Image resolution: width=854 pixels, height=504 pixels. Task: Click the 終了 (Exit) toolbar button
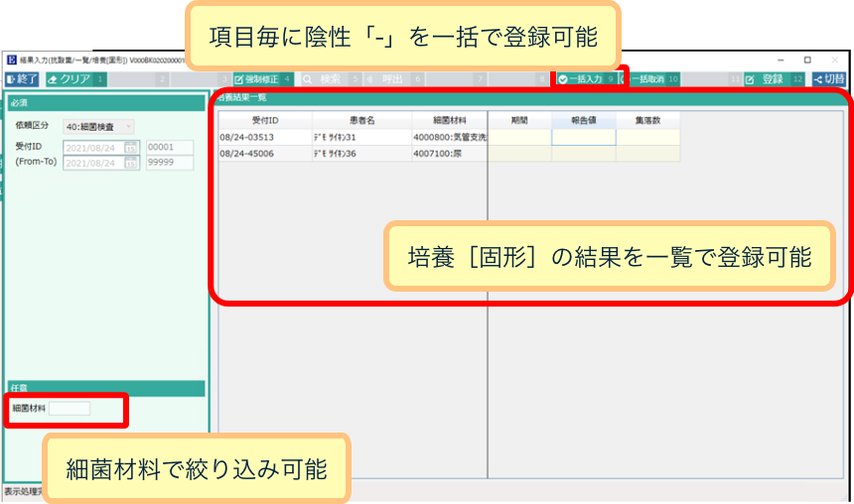pyautogui.click(x=22, y=78)
